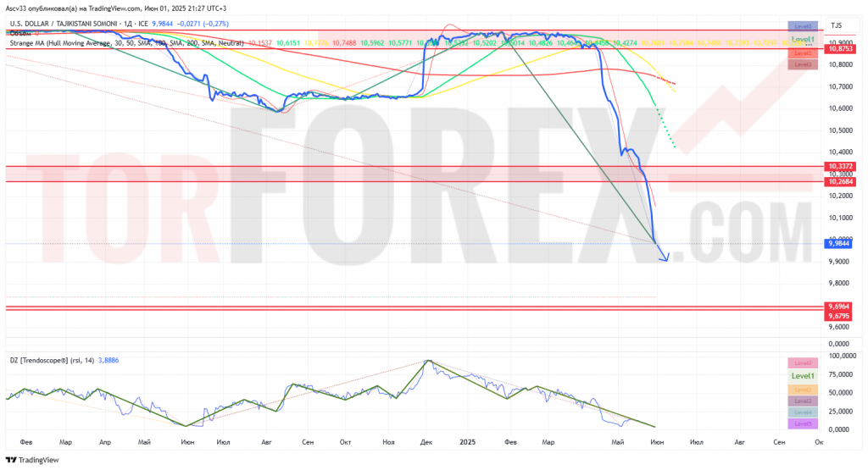Click the Объём volume legend label

[20, 34]
